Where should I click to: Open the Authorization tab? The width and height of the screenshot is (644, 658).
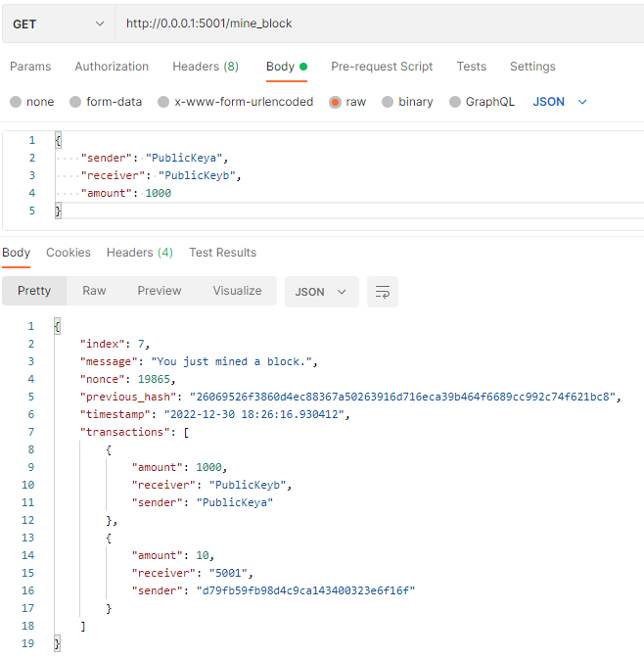click(x=112, y=67)
